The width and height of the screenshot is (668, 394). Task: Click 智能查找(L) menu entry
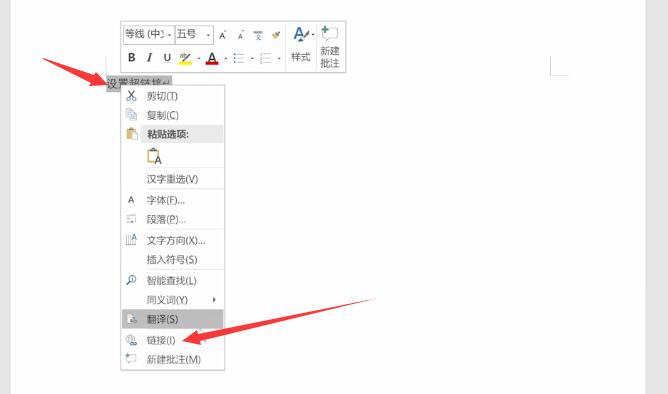click(x=172, y=280)
